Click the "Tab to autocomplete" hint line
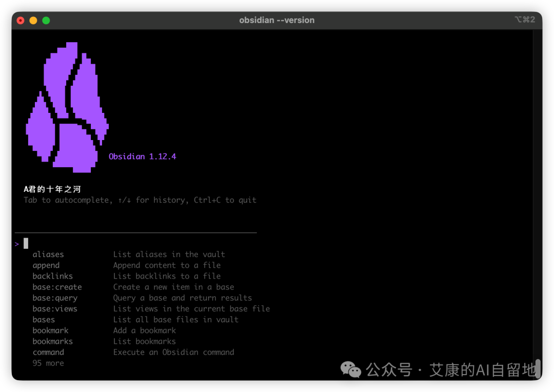Viewport: 554px width, 392px height. (140, 200)
